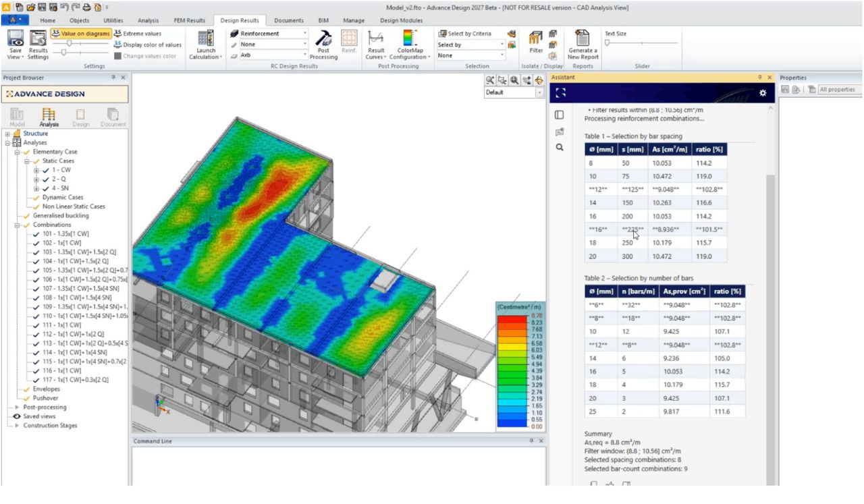Viewport: 864px width, 504px height.
Task: Click the Post Processing hammer icon
Action: (x=323, y=38)
